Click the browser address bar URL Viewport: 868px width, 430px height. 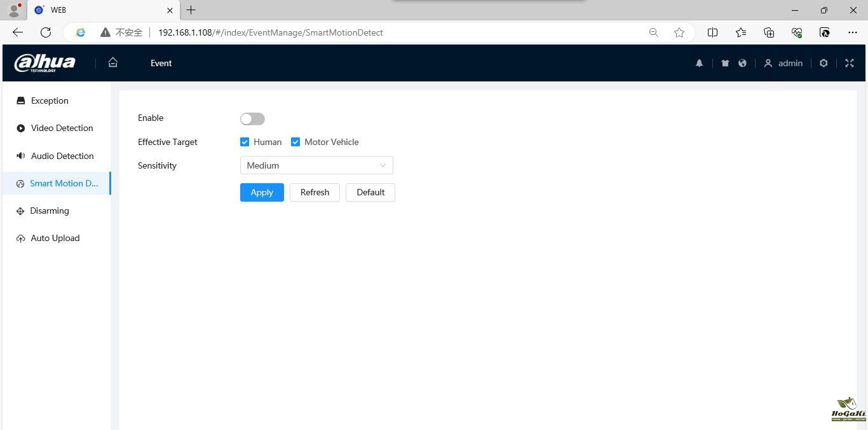pos(271,32)
